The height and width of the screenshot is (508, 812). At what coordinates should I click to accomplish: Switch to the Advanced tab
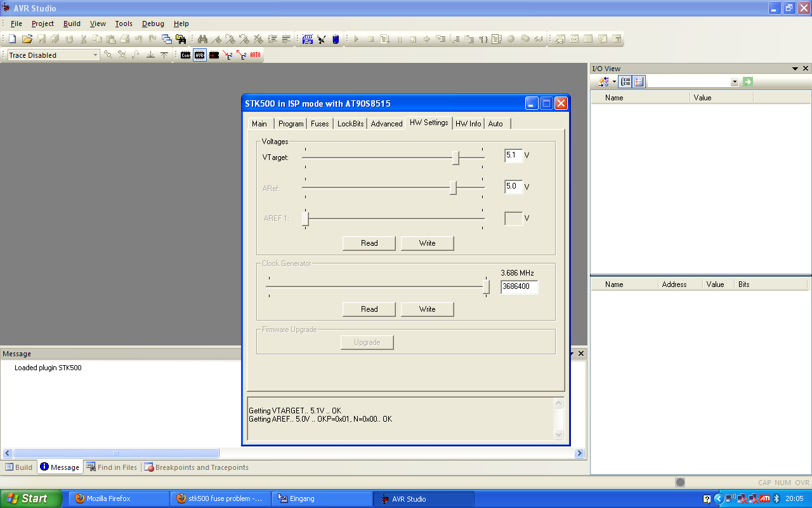[386, 124]
